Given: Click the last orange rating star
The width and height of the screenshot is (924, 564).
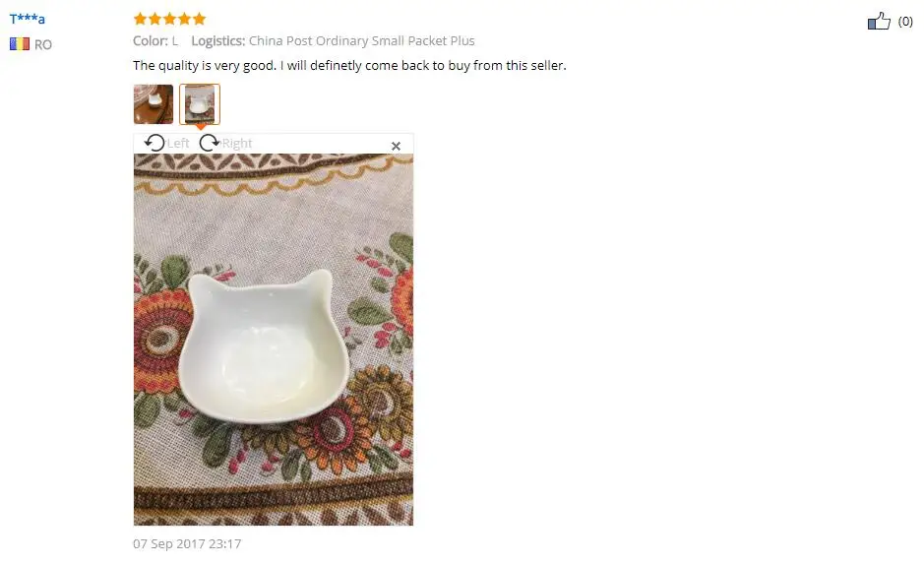Looking at the screenshot, I should 199,19.
